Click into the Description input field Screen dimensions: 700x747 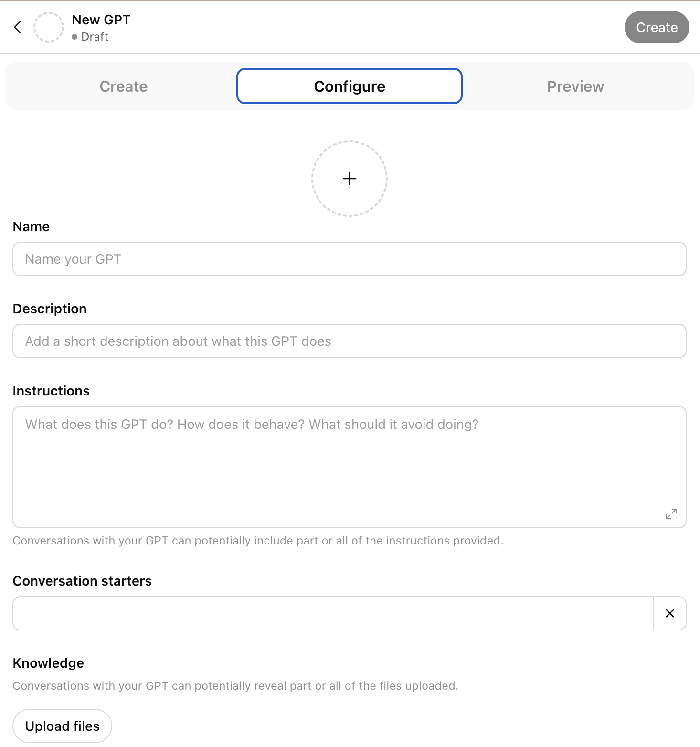[350, 341]
